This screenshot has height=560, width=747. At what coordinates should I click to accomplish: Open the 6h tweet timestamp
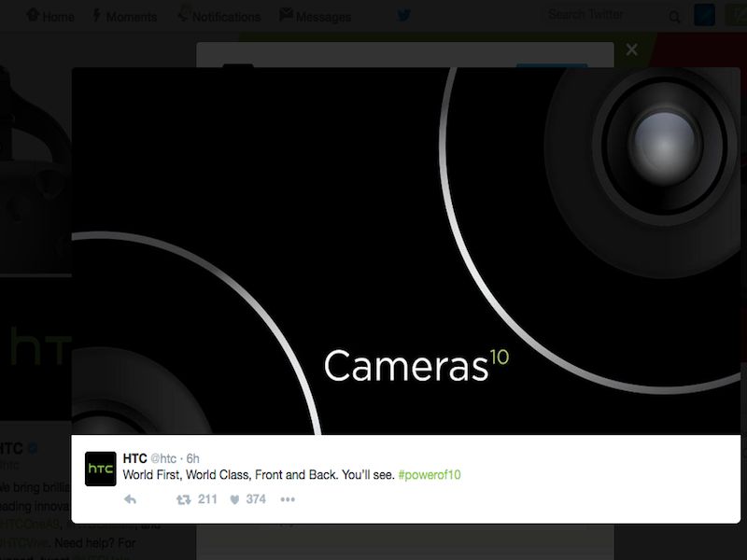192,458
